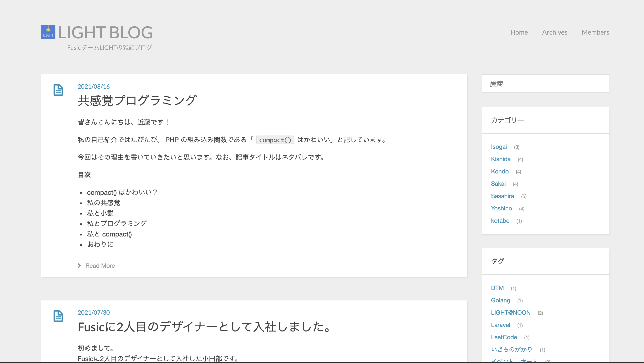Open the Home menu item
This screenshot has width=644, height=363.
tap(519, 32)
